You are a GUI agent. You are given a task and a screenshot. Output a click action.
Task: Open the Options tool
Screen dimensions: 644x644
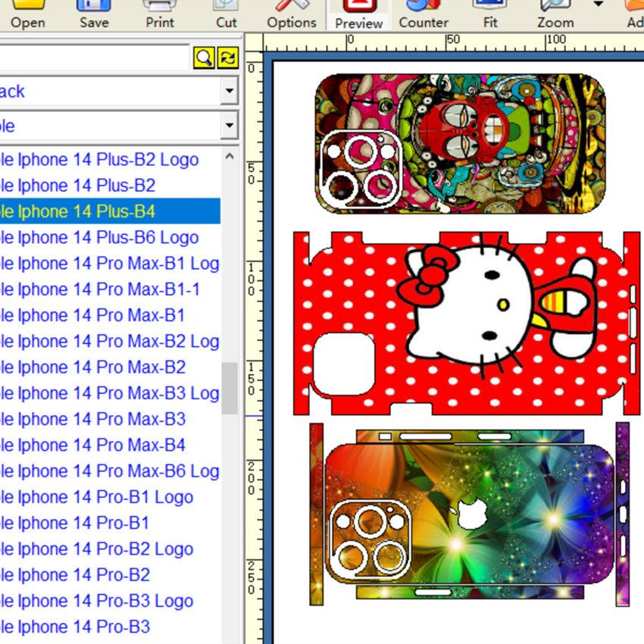(x=292, y=14)
